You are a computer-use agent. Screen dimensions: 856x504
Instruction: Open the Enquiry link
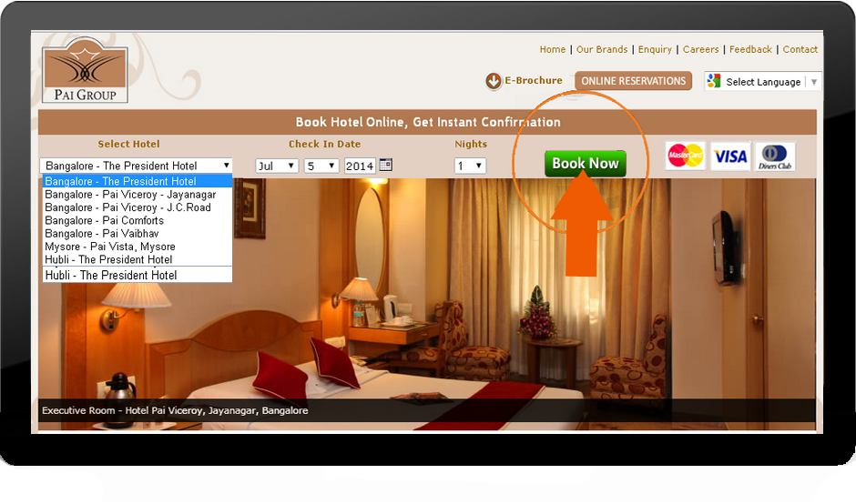(x=655, y=49)
